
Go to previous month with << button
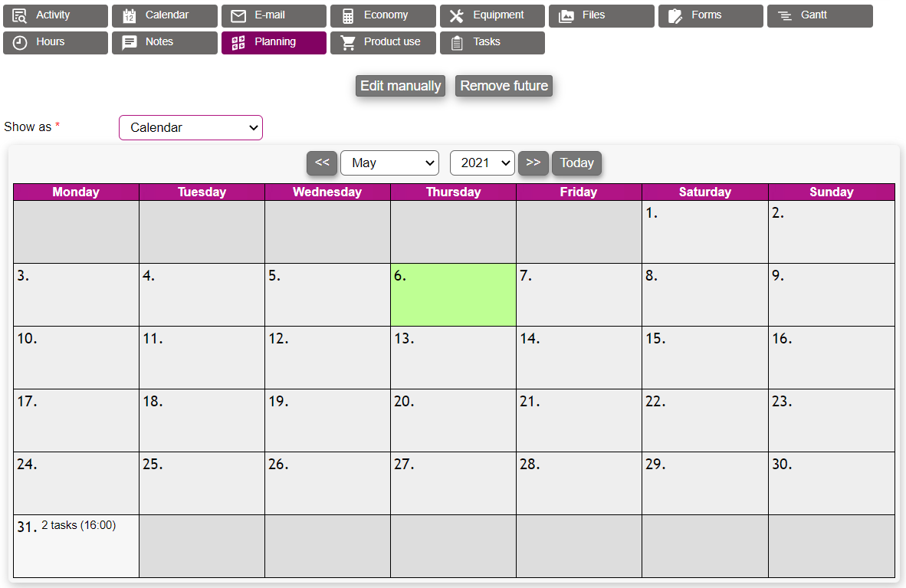[322, 163]
